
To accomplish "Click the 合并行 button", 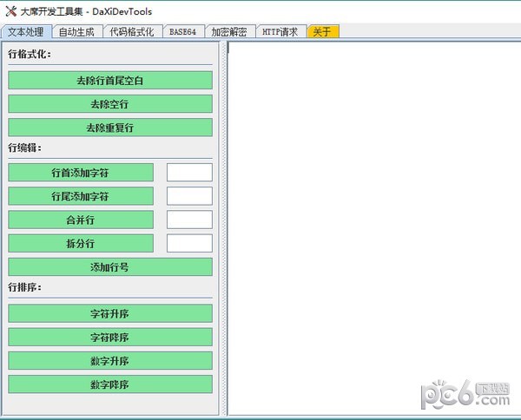I will click(81, 220).
